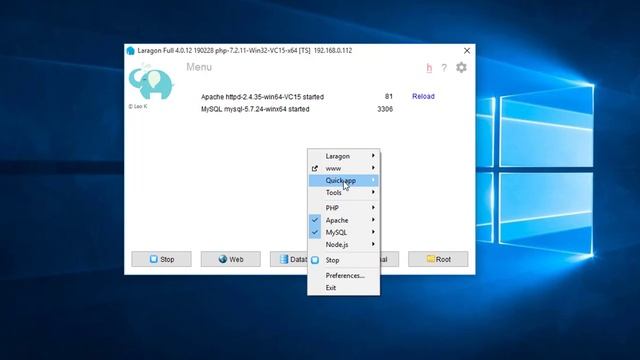Open the PHP menu entry
The width and height of the screenshot is (640, 360).
[344, 208]
